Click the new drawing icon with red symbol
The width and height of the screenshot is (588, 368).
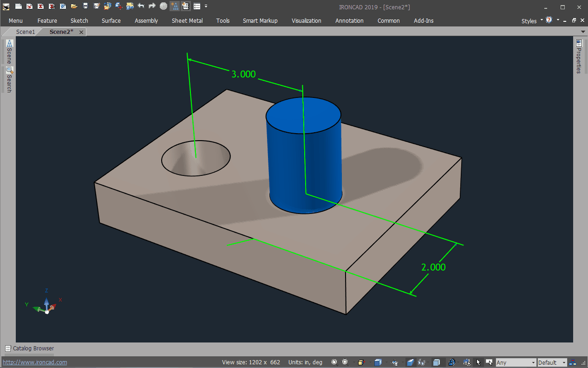tap(29, 6)
